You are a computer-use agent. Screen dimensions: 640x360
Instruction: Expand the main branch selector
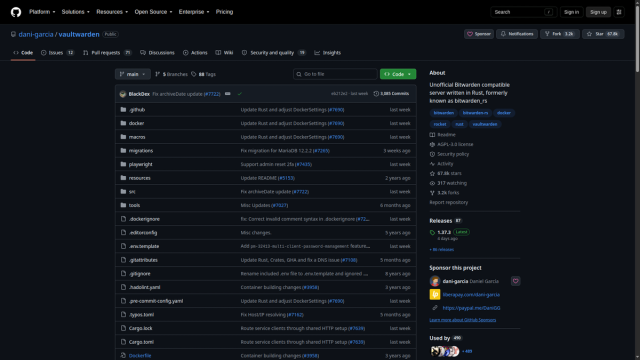[133, 74]
